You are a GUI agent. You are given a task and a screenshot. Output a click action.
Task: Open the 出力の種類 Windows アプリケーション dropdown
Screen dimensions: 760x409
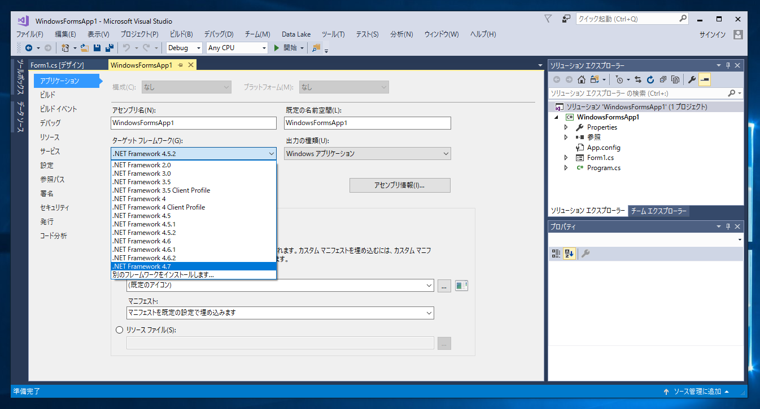click(367, 154)
